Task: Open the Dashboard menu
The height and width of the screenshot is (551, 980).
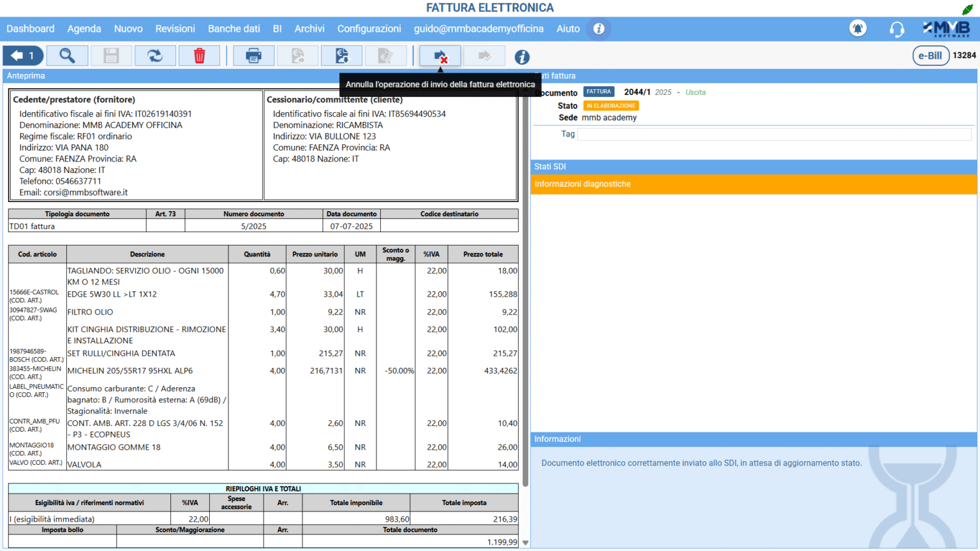Action: [31, 29]
